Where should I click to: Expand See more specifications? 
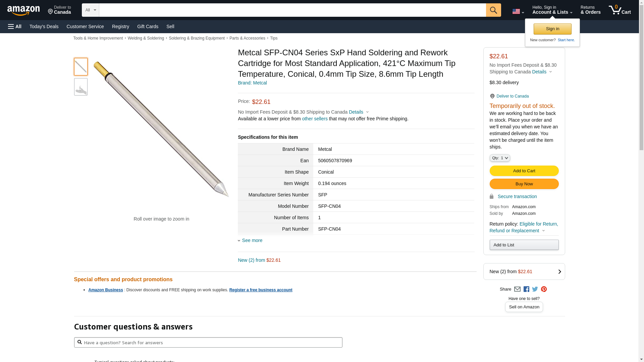pos(252,240)
